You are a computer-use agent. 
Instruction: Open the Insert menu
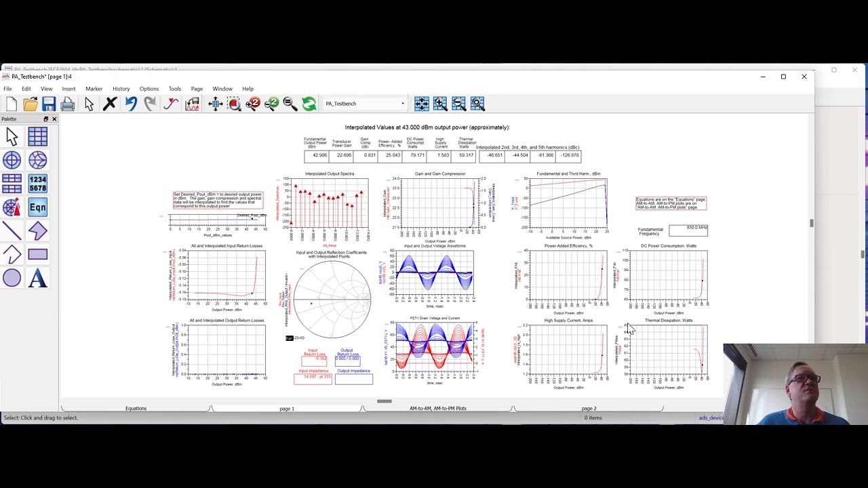(x=68, y=89)
